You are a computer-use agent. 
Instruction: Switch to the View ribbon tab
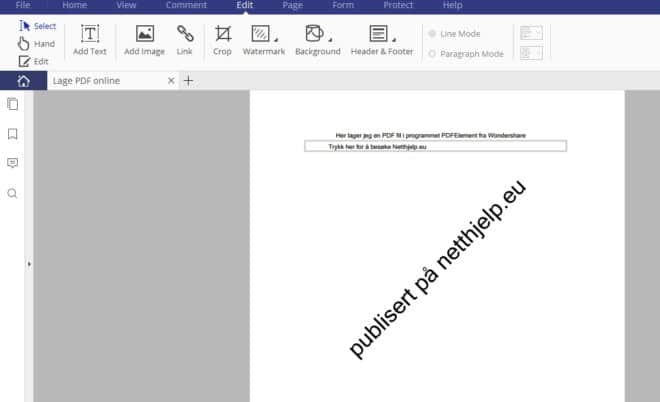pos(126,5)
